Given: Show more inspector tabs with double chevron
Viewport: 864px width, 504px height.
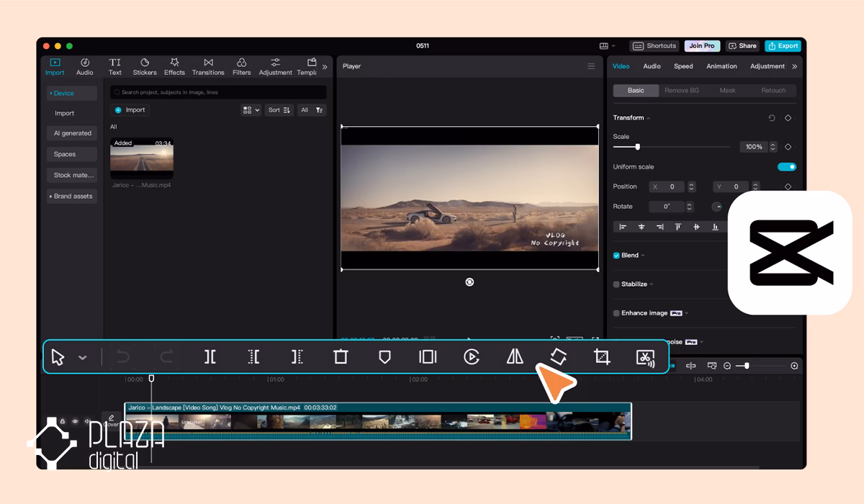Looking at the screenshot, I should pos(795,66).
